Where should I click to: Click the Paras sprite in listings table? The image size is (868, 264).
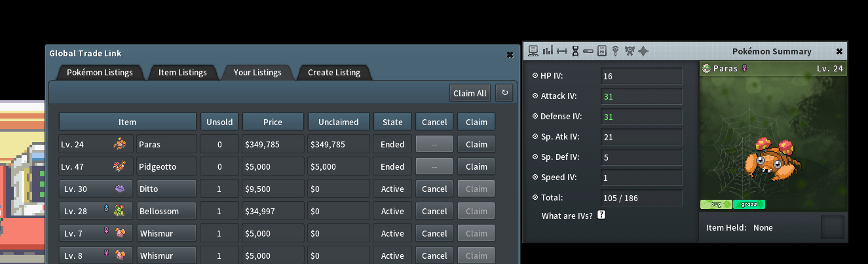pyautogui.click(x=119, y=143)
